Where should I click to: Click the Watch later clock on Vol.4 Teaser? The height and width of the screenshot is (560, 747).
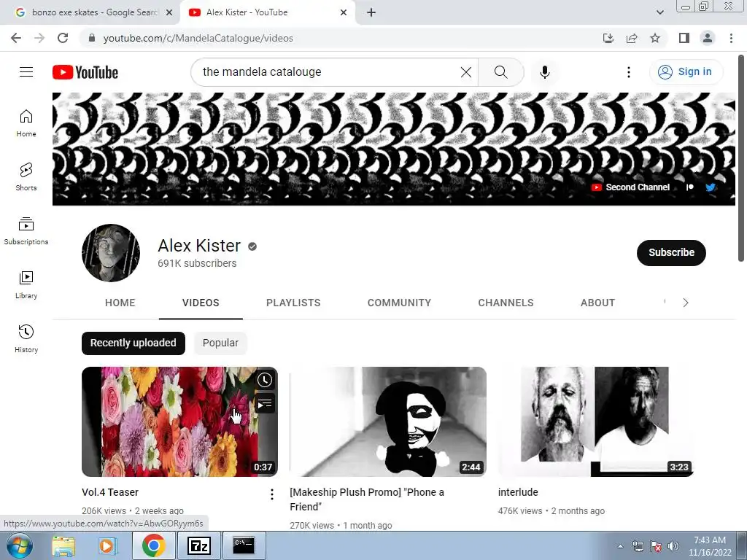pos(264,379)
